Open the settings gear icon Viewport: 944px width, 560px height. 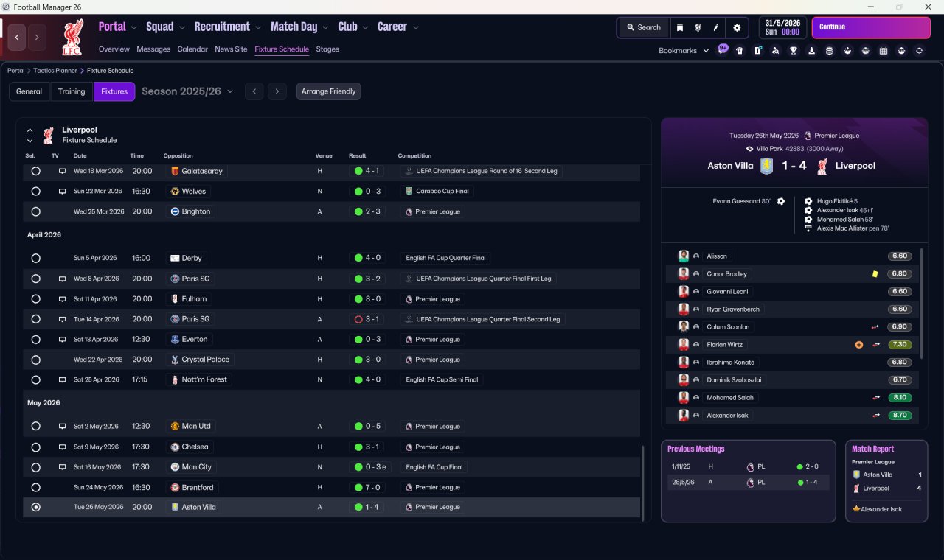[736, 27]
